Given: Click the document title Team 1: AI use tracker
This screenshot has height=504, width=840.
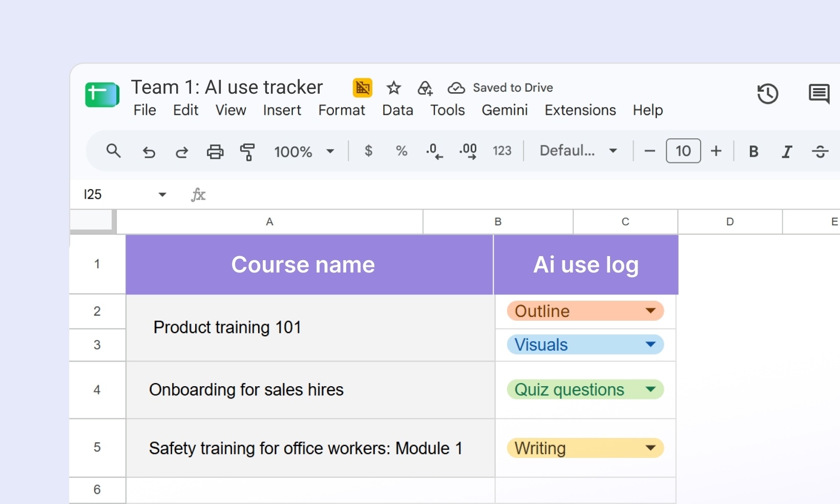Looking at the screenshot, I should tap(227, 87).
